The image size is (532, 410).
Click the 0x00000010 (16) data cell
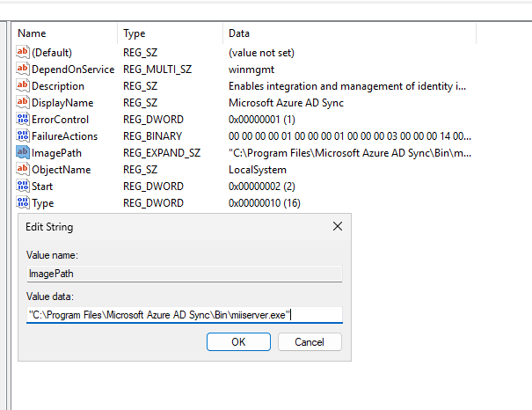(x=265, y=203)
